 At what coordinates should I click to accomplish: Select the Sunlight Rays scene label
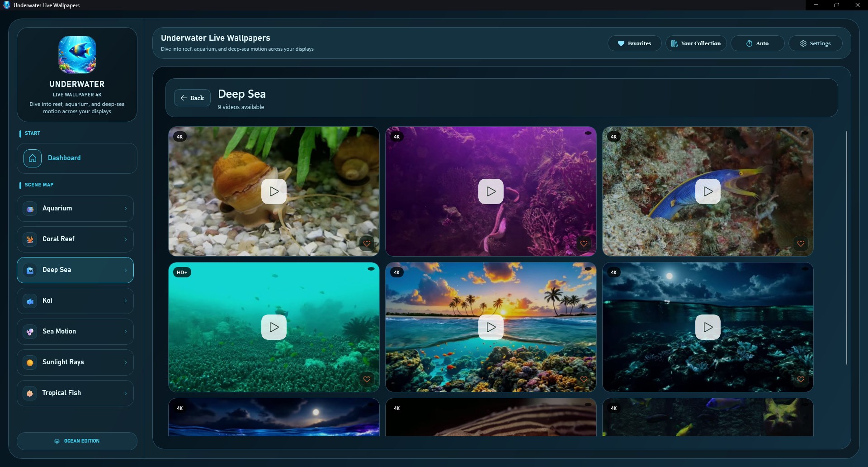tap(63, 362)
